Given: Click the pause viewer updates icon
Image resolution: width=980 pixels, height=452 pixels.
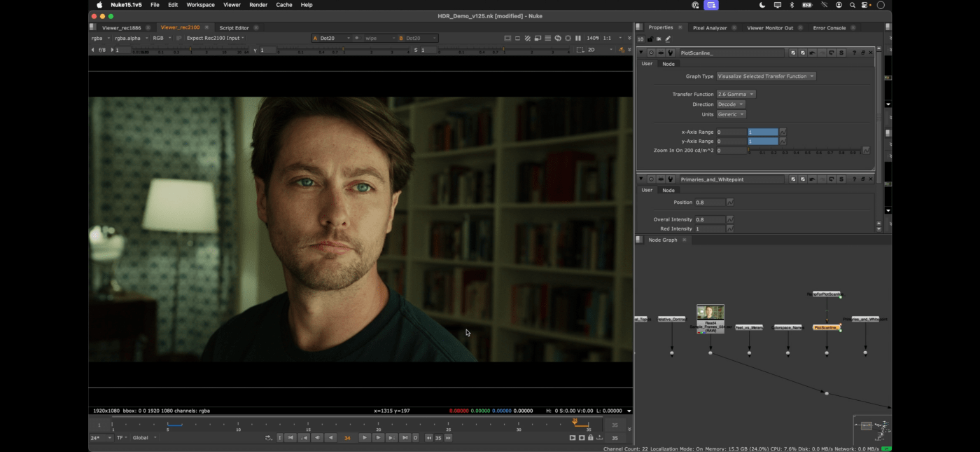Looking at the screenshot, I should coord(577,38).
